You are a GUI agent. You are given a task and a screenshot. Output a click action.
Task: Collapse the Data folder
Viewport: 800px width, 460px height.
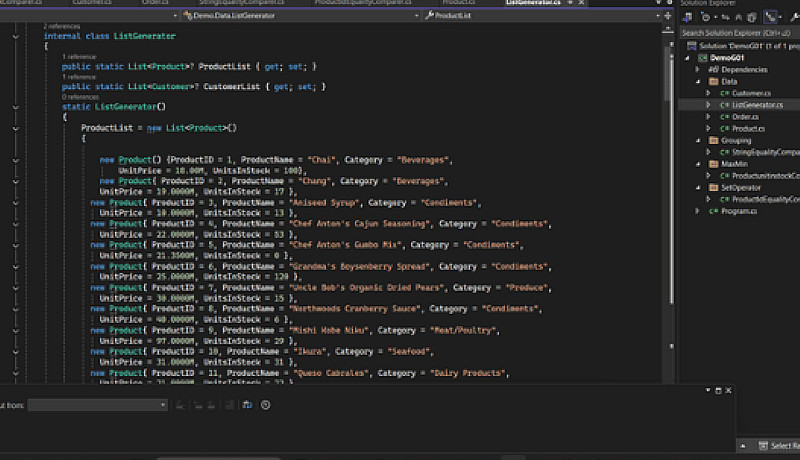(698, 82)
